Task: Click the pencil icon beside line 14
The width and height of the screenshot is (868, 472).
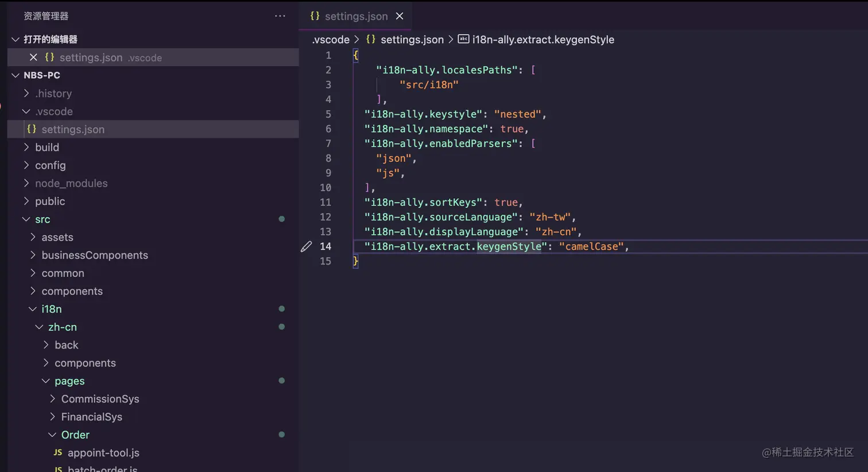Action: click(306, 246)
